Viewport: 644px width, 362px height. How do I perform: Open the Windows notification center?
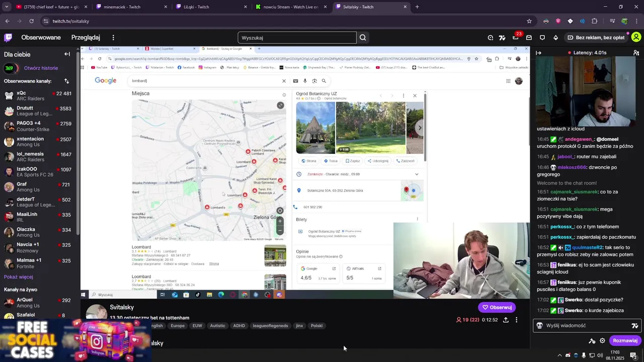(633, 355)
